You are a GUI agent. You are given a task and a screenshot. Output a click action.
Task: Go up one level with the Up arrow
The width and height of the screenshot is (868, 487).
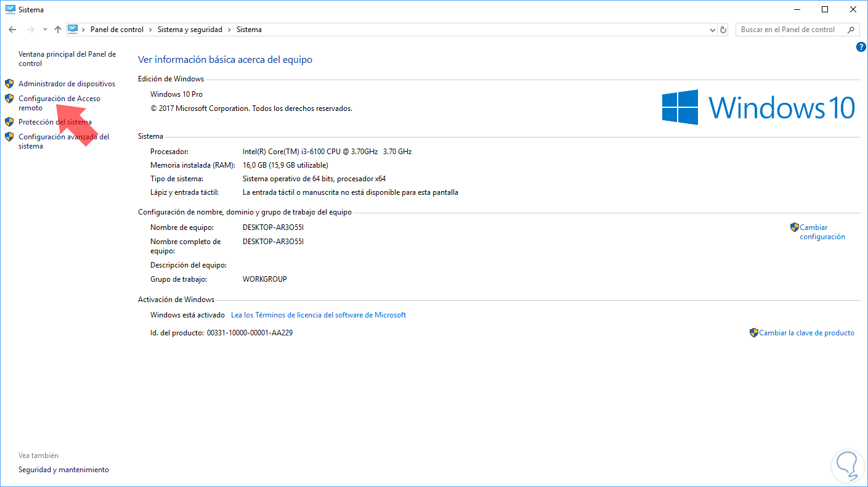click(x=58, y=30)
